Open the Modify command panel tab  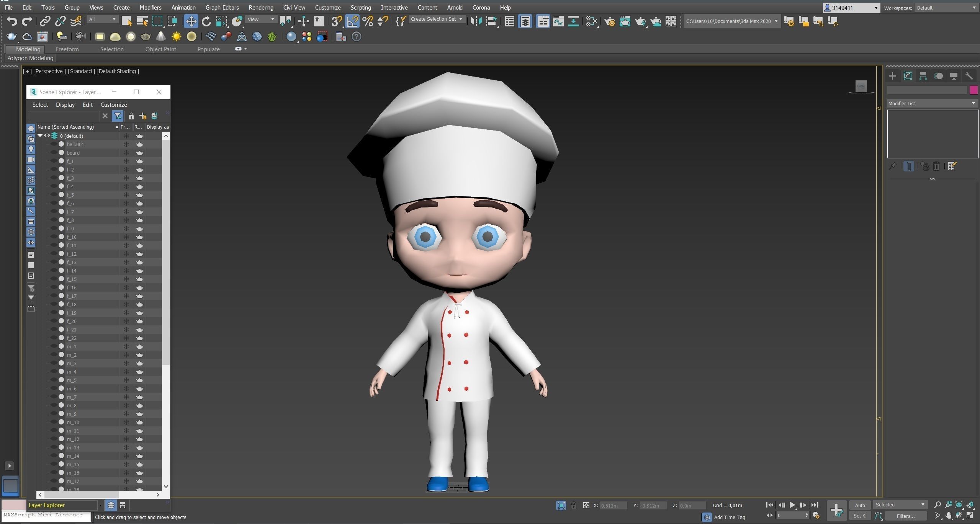tap(908, 76)
